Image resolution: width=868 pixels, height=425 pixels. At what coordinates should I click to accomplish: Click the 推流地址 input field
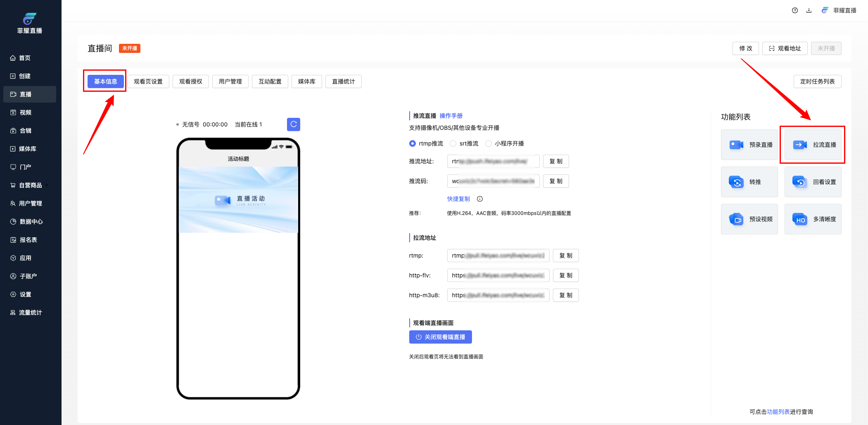(493, 161)
